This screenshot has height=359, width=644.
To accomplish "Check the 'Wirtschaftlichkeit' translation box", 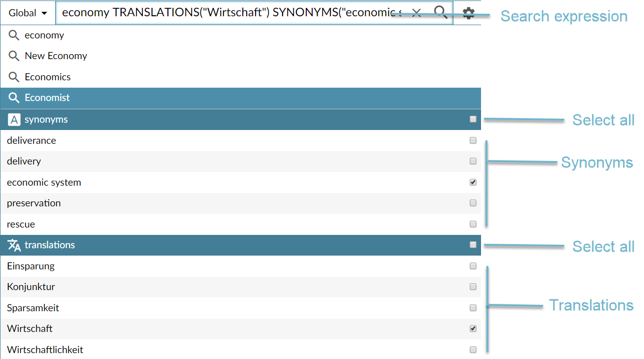I will [x=473, y=350].
